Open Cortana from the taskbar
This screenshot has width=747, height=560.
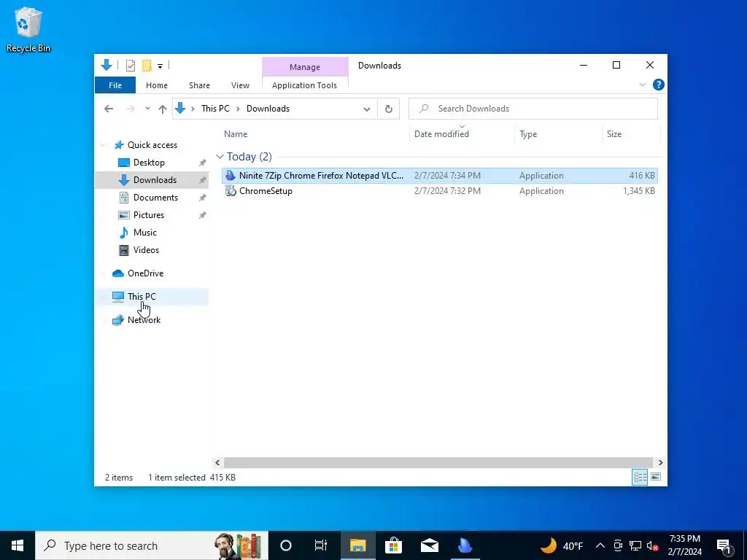click(x=286, y=545)
